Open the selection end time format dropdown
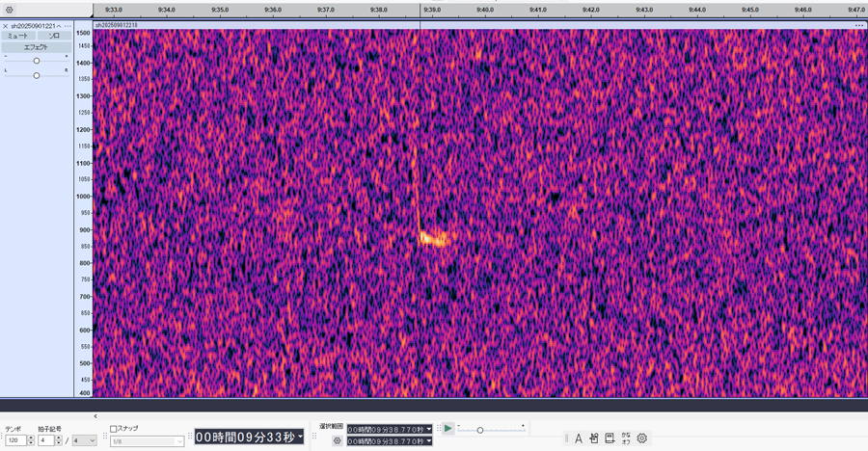This screenshot has height=451, width=868. tap(429, 441)
